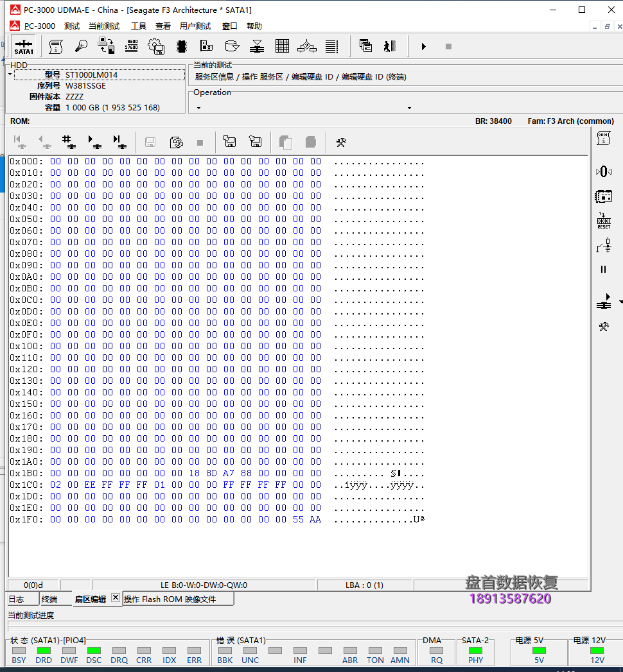Click the gear with floppy disk icon
This screenshot has height=672, width=623.
point(156,46)
